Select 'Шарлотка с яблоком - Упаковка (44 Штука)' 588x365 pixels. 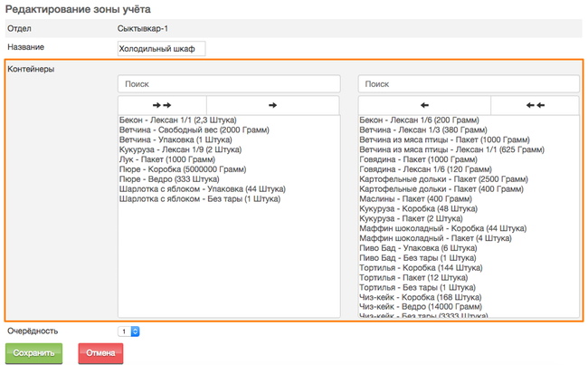tap(203, 189)
